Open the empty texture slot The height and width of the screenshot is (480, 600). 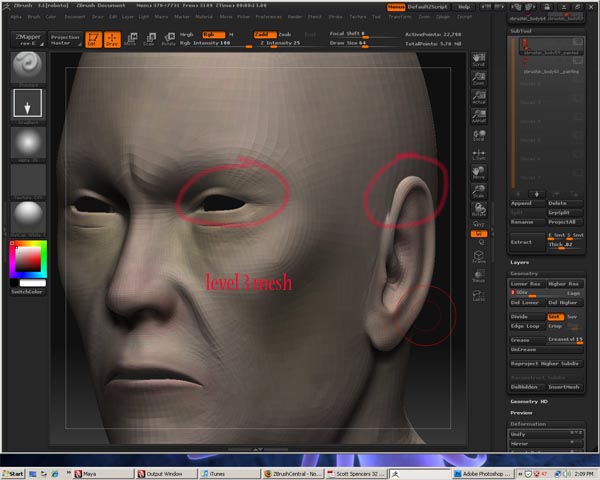[28, 180]
